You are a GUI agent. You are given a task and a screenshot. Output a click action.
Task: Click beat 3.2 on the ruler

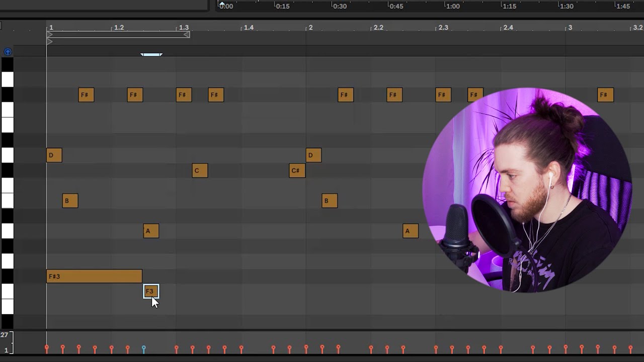click(637, 28)
